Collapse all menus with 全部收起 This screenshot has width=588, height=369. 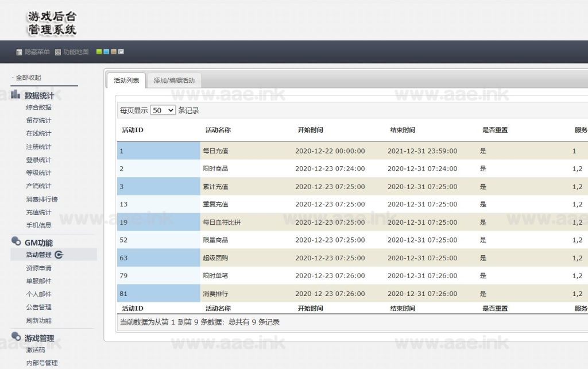[26, 78]
